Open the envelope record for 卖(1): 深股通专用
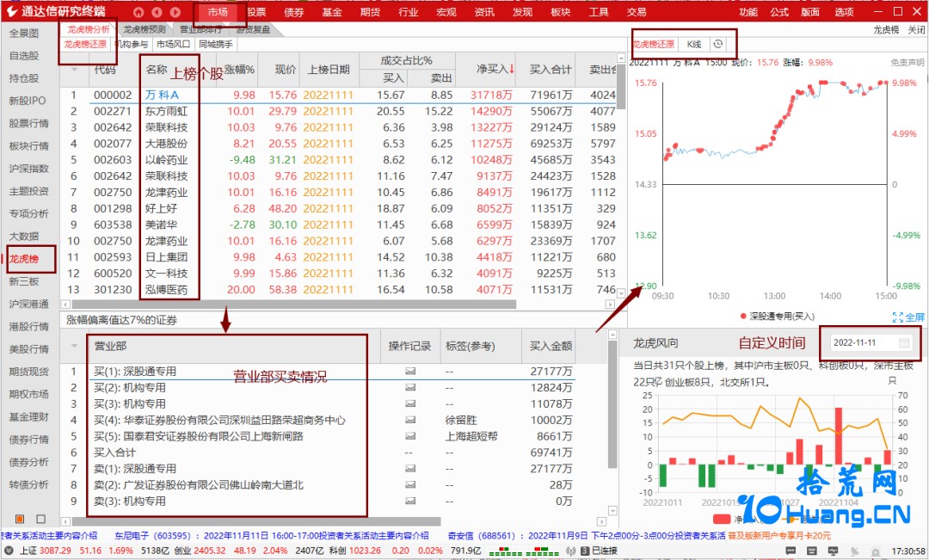Screen dimensions: 929x560 410,468
